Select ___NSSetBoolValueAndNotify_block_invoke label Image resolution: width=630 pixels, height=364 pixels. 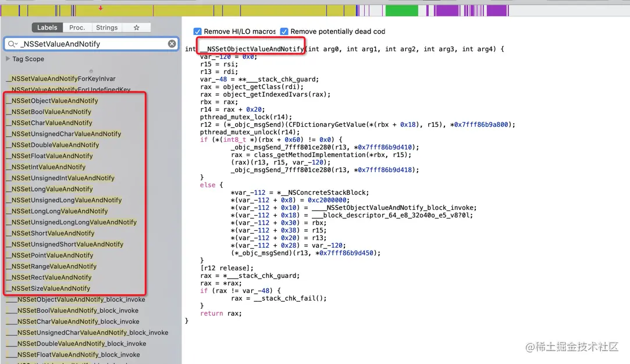(x=72, y=311)
